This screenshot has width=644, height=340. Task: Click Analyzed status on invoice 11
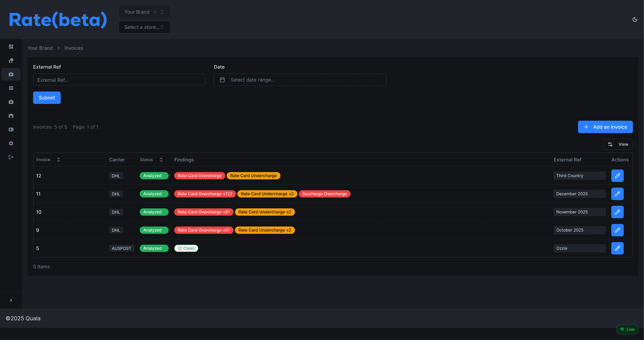coord(154,194)
